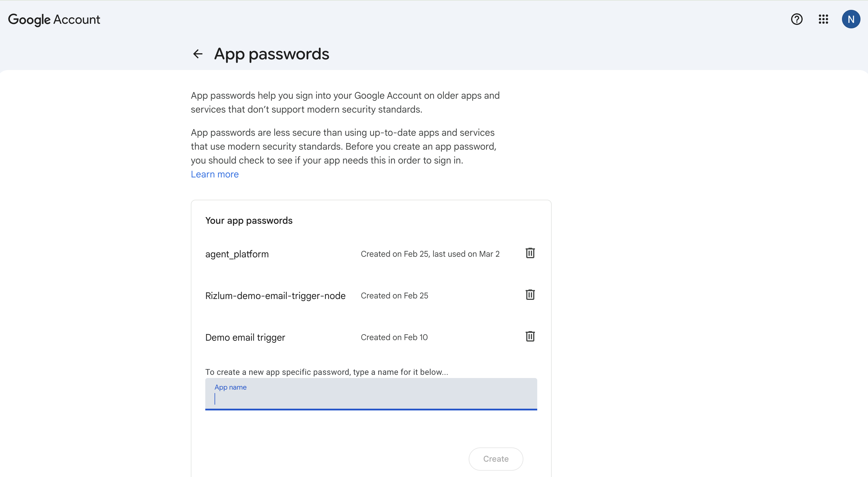Image resolution: width=868 pixels, height=477 pixels.
Task: Delete the agent_platform app password
Action: tap(530, 253)
